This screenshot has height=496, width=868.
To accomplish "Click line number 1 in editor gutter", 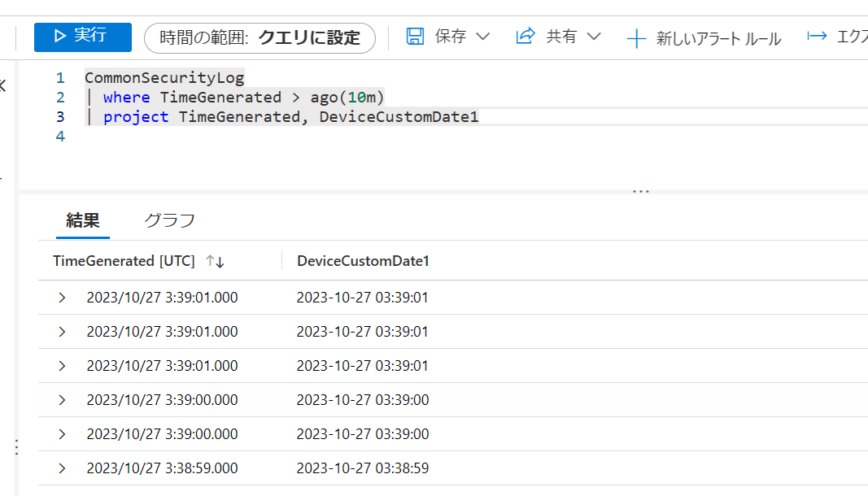I will (x=60, y=78).
